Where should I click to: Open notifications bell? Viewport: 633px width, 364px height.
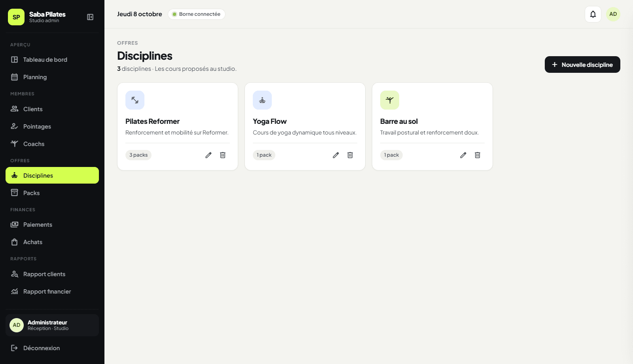tap(593, 14)
